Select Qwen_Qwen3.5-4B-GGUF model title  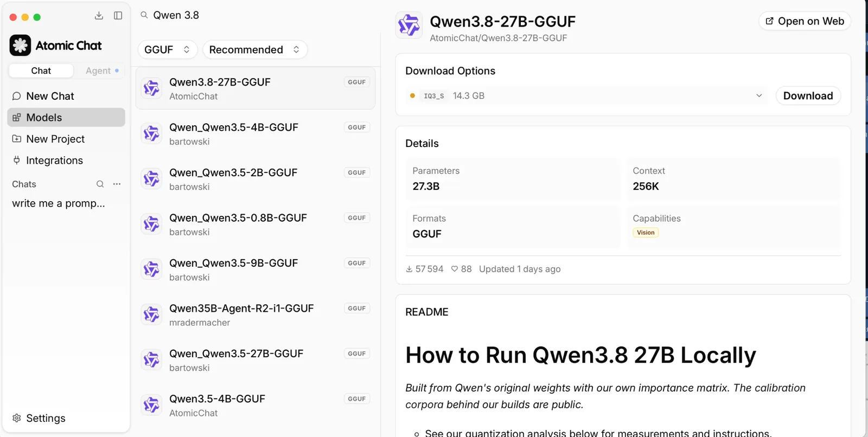(x=234, y=127)
